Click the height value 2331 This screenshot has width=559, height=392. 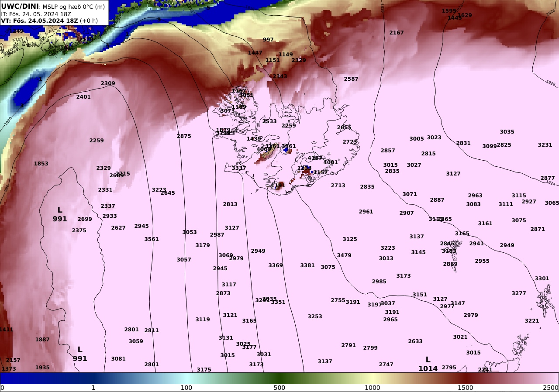(105, 190)
